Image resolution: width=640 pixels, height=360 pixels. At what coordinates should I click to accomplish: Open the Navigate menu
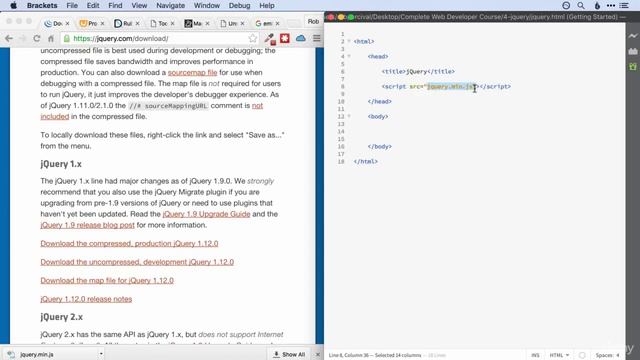[170, 5]
